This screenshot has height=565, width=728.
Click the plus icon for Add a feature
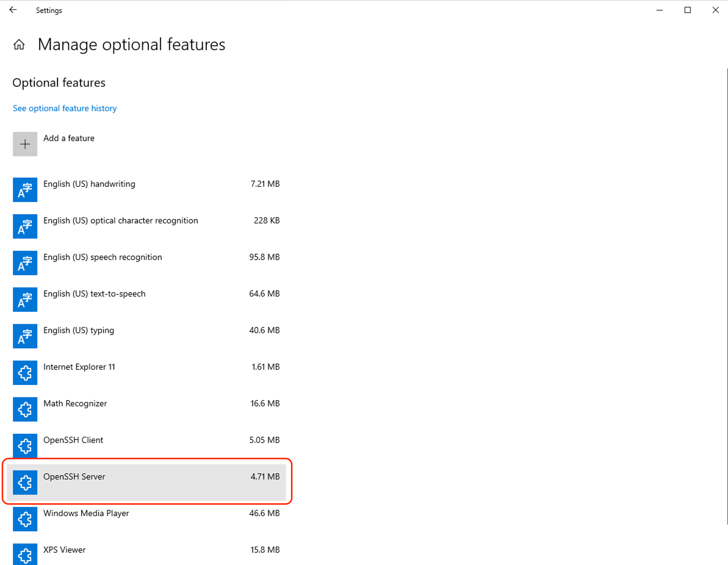click(x=25, y=144)
